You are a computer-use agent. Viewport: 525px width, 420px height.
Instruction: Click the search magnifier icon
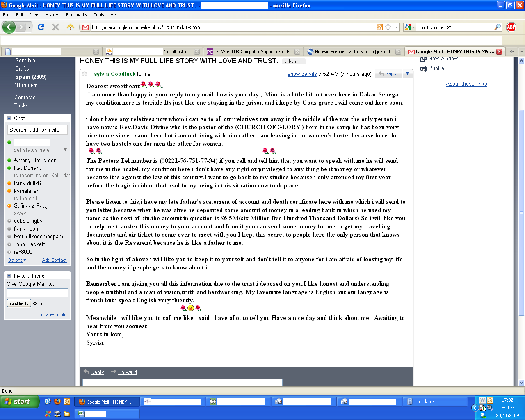(x=498, y=27)
